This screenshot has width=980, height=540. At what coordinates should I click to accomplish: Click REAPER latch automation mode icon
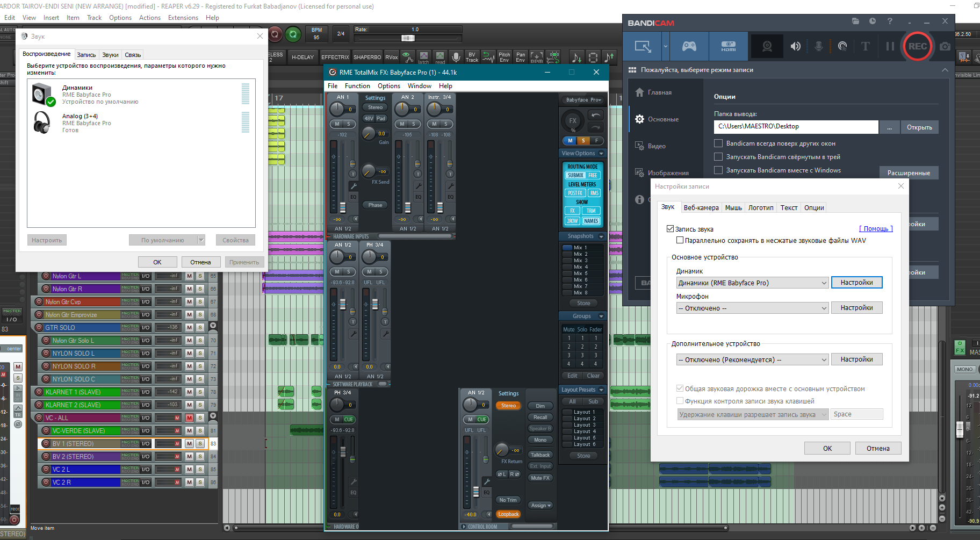point(424,57)
